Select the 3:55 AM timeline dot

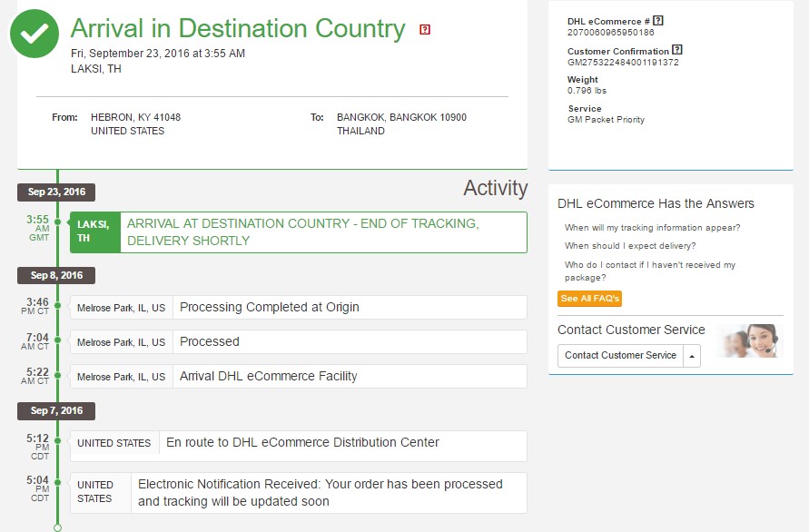58,222
